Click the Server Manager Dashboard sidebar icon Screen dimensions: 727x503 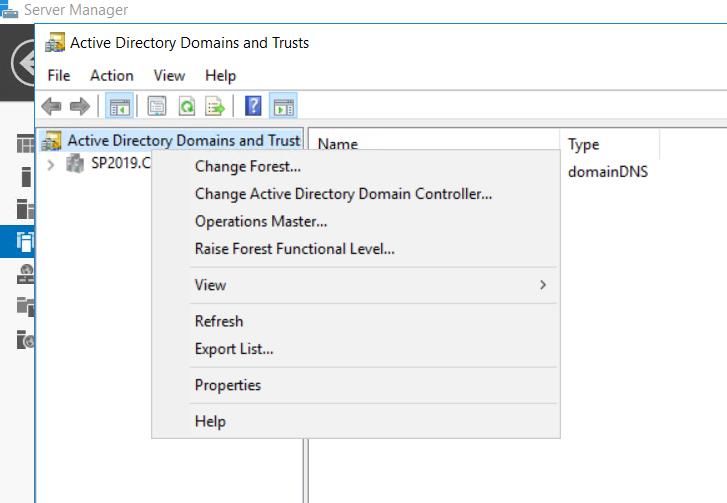[x=26, y=143]
